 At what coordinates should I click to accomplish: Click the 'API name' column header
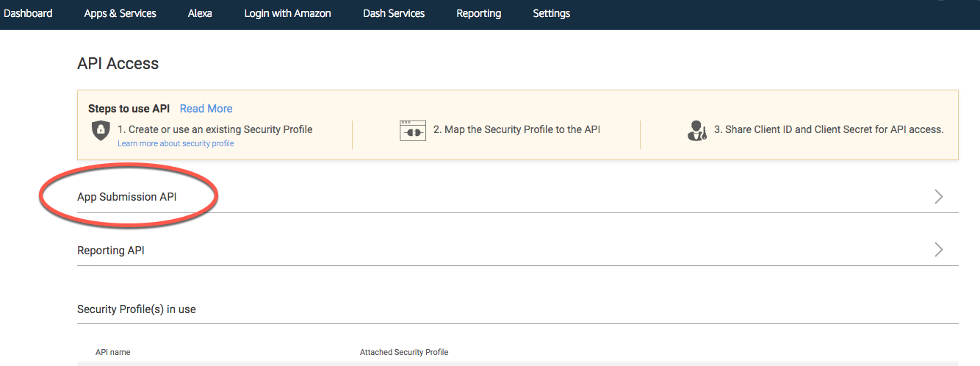(x=112, y=352)
